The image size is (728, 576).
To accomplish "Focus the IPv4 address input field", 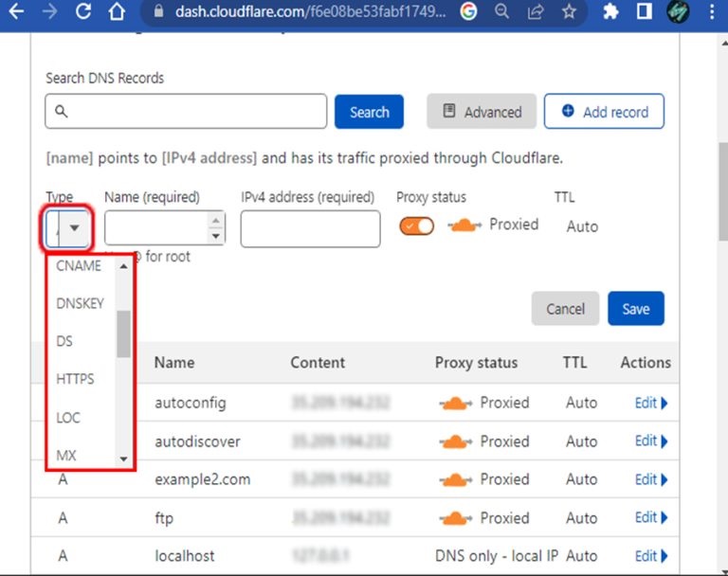I will 310,229.
